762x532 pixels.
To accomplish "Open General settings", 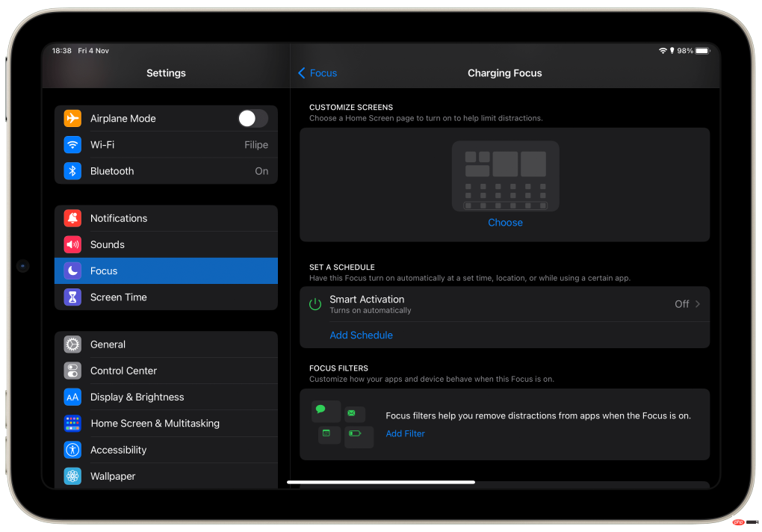I will 166,344.
